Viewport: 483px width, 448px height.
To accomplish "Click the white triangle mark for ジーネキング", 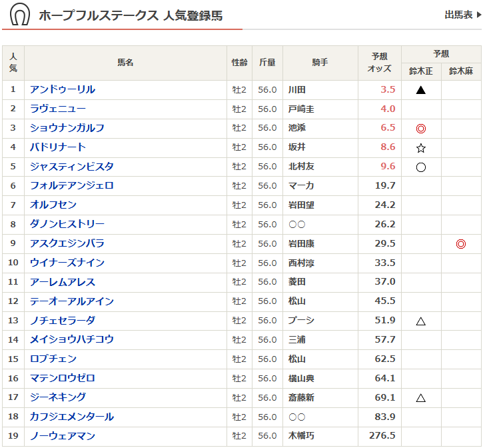I will (x=420, y=398).
